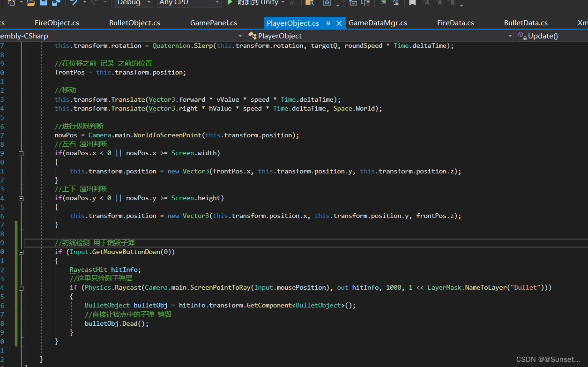
Task: Click 'Space.World' in the Translate call
Action: (354, 108)
